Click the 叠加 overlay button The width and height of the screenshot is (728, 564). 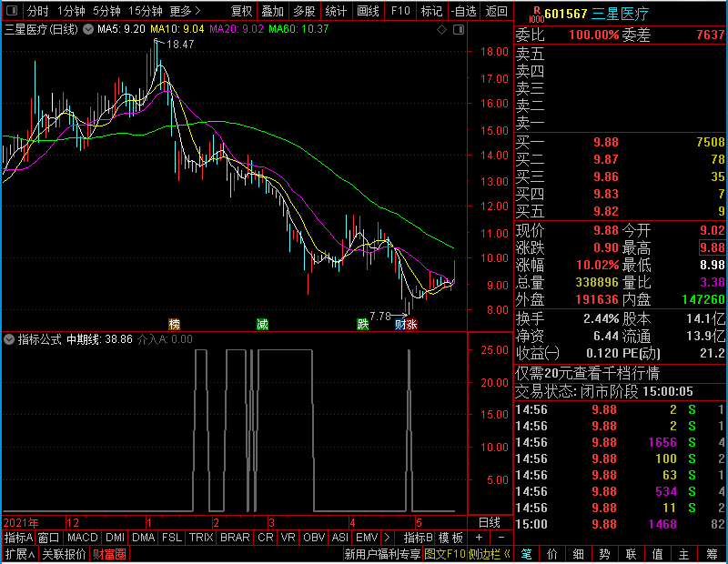pyautogui.click(x=273, y=11)
